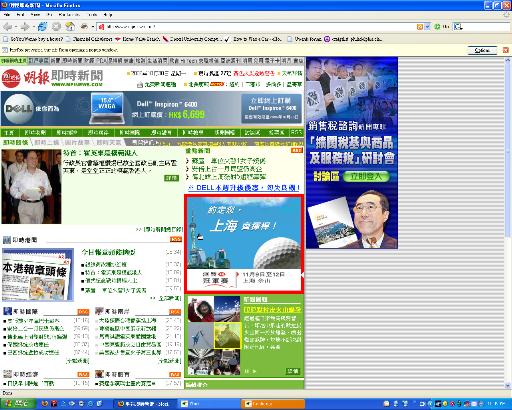Open the Dell Inspiron 6400 banner ad
The height and width of the screenshot is (410, 512).
pos(152,109)
